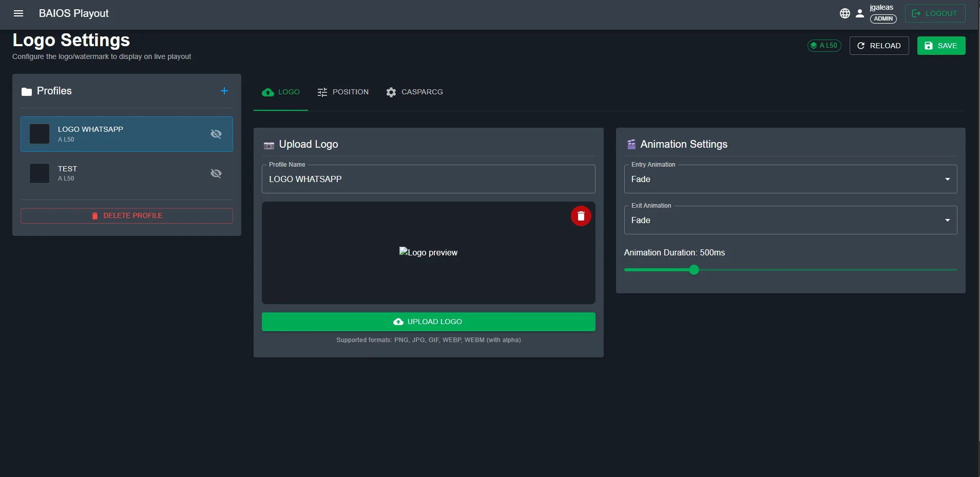Click the globe language icon
The width and height of the screenshot is (980, 477).
[x=845, y=13]
